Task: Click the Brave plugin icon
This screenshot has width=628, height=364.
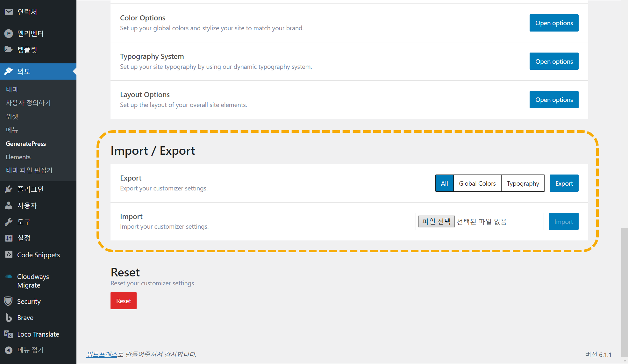Action: tap(9, 318)
